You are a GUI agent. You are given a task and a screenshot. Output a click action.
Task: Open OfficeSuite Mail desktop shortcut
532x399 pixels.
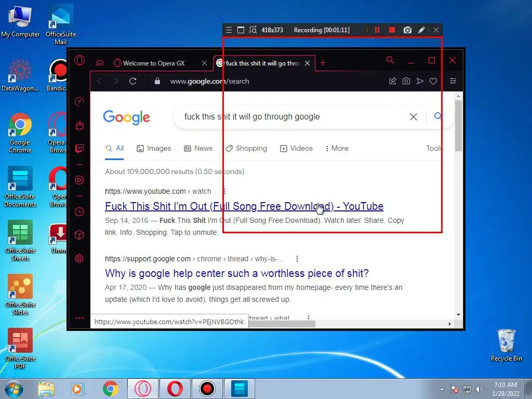(x=61, y=25)
